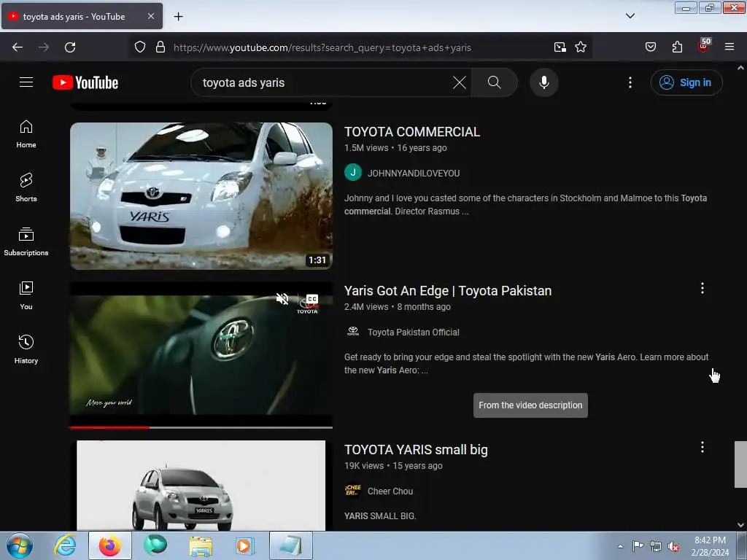
Task: Open TOYOTA COMMERCIAL video title
Action: pyautogui.click(x=412, y=132)
